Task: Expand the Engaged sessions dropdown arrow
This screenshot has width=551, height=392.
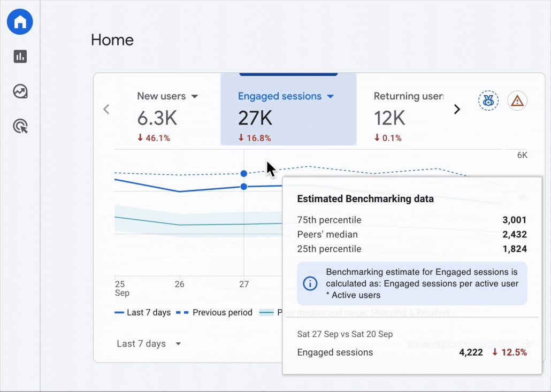Action: click(x=330, y=97)
